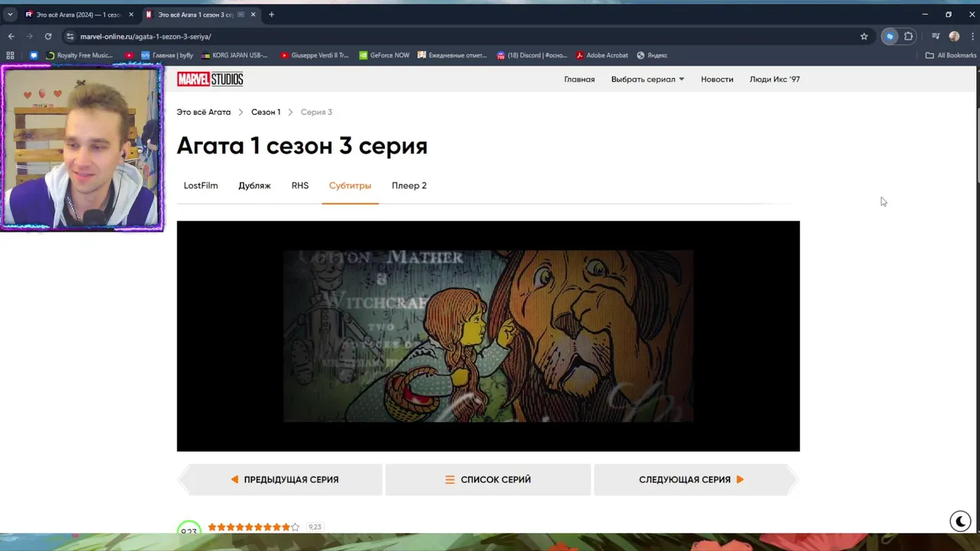The height and width of the screenshot is (551, 980).
Task: Open the 'Новости' menu item
Action: (x=717, y=79)
